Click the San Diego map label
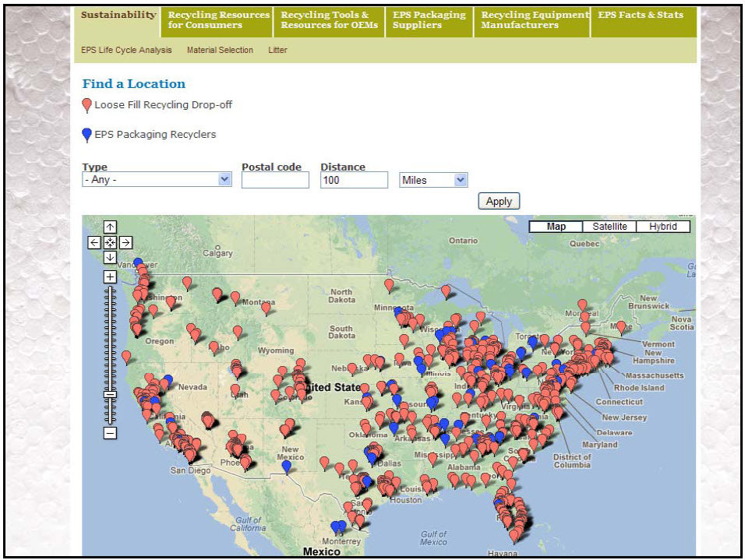Viewport: 745px width, 560px height. click(x=190, y=470)
